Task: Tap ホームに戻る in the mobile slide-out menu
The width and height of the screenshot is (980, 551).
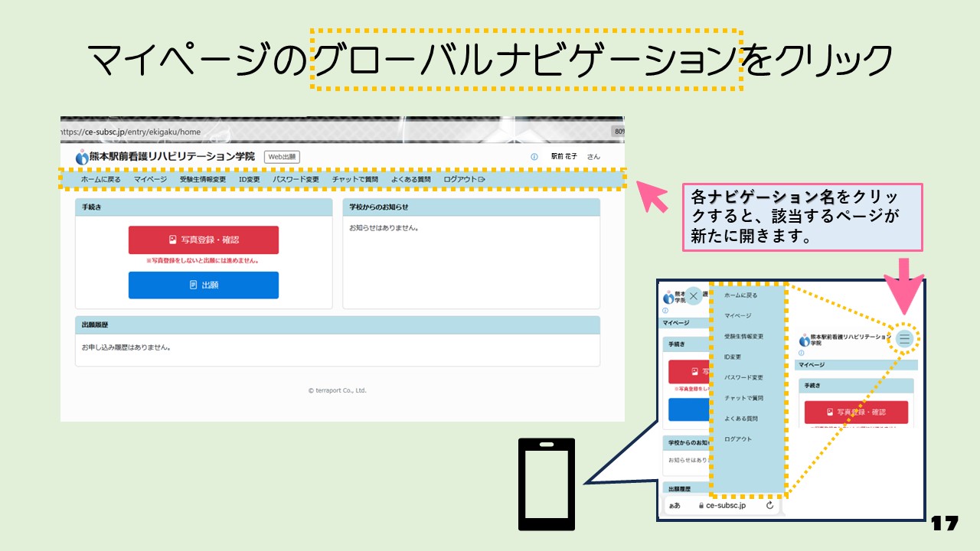Action: click(740, 295)
